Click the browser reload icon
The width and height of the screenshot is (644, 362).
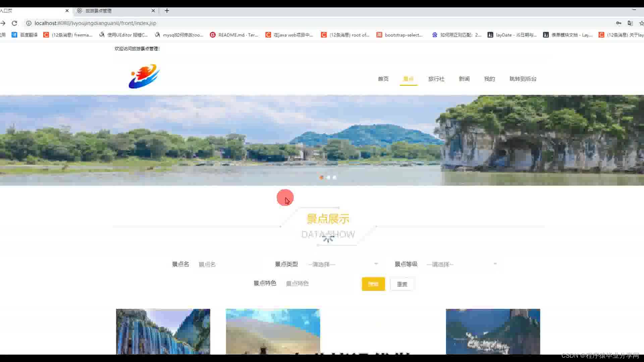(x=14, y=23)
